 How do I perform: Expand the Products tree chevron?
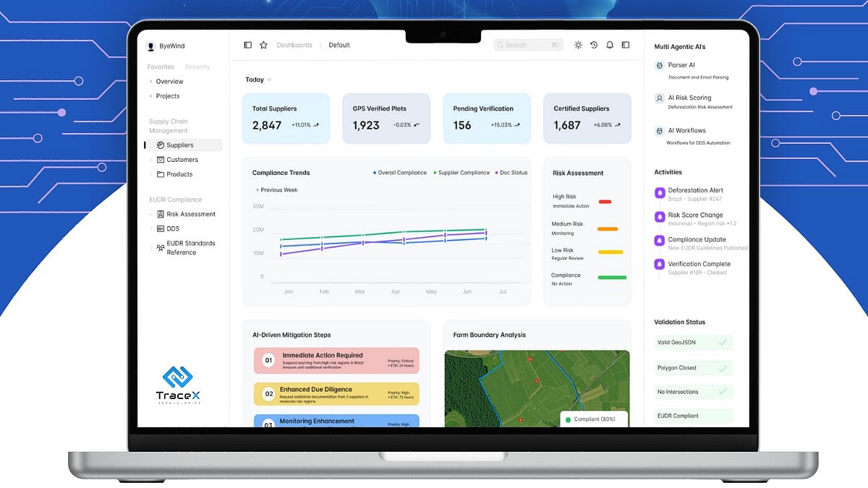point(151,174)
